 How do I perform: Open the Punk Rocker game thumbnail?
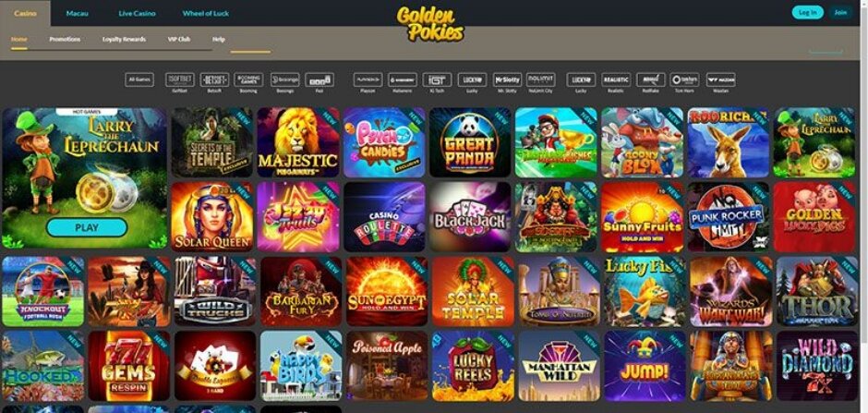728,217
